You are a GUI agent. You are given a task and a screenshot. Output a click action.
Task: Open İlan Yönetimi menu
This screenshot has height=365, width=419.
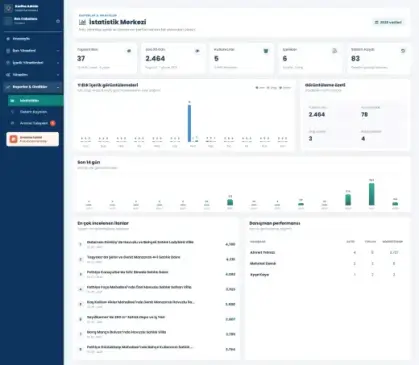coord(33,51)
